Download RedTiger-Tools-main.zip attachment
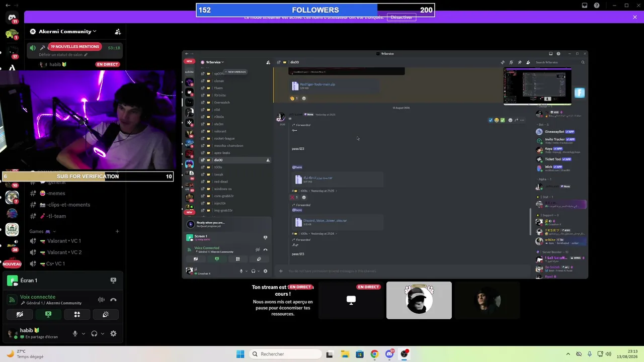644x362 pixels. pyautogui.click(x=317, y=84)
